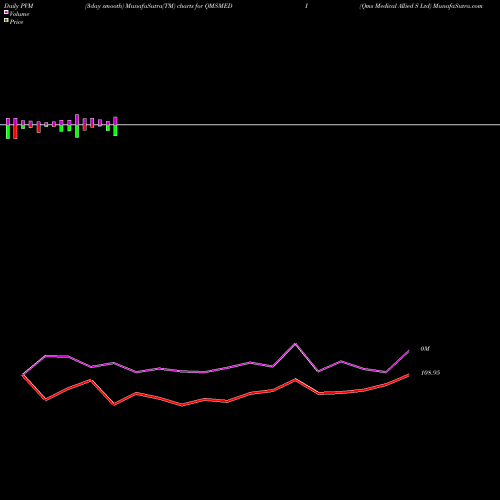Click the Daily PVM chart title
The image size is (500, 500).
[19, 6]
